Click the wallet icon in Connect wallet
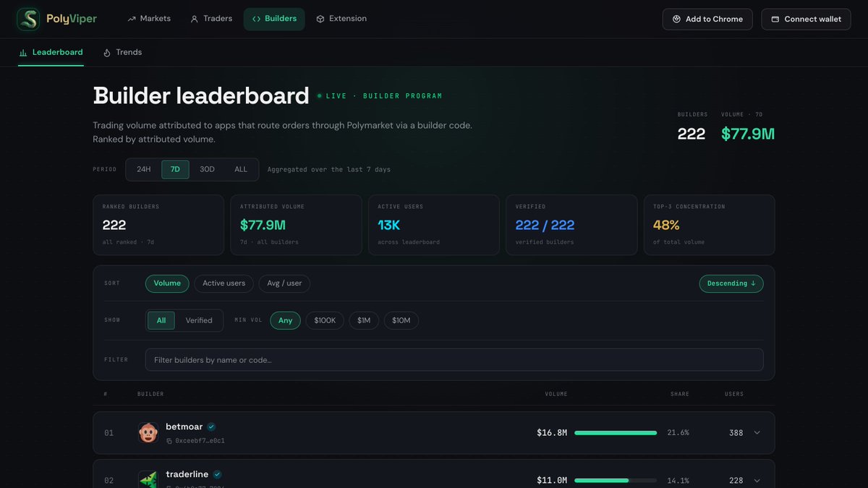The image size is (868, 488). click(x=775, y=20)
